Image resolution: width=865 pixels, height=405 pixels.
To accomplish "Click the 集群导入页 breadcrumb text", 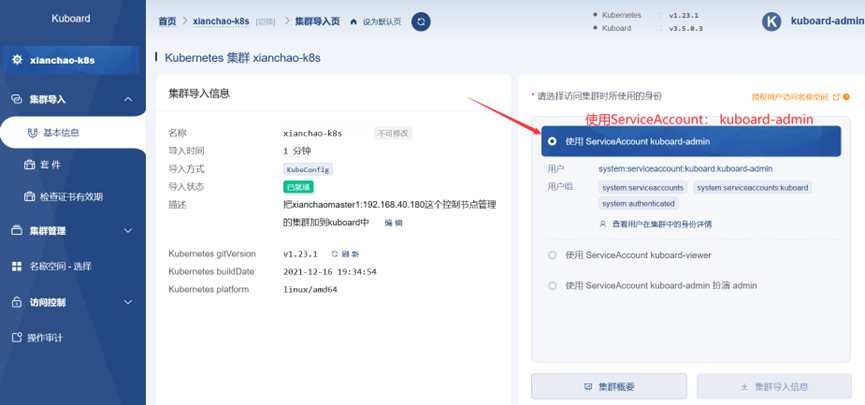I will (317, 22).
